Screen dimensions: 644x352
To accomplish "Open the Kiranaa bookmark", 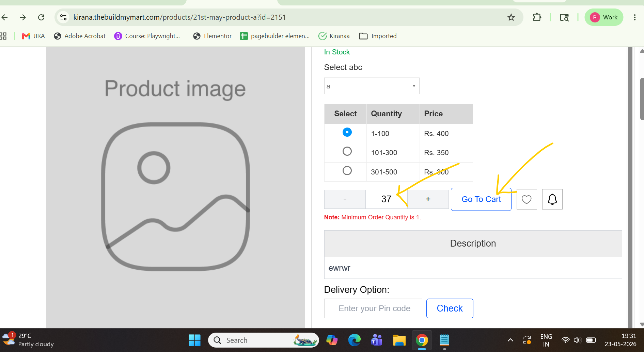I will (x=334, y=36).
